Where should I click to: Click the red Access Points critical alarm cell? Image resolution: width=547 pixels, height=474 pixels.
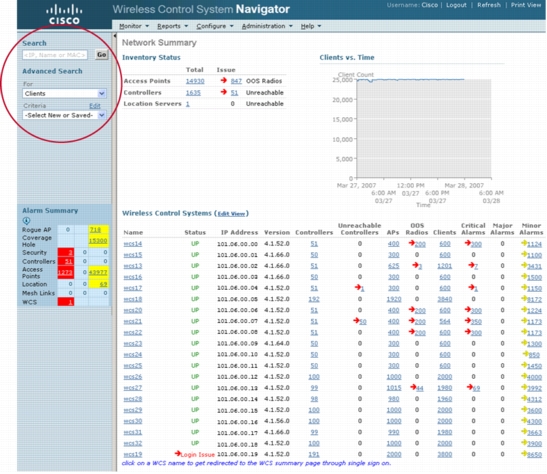[66, 272]
